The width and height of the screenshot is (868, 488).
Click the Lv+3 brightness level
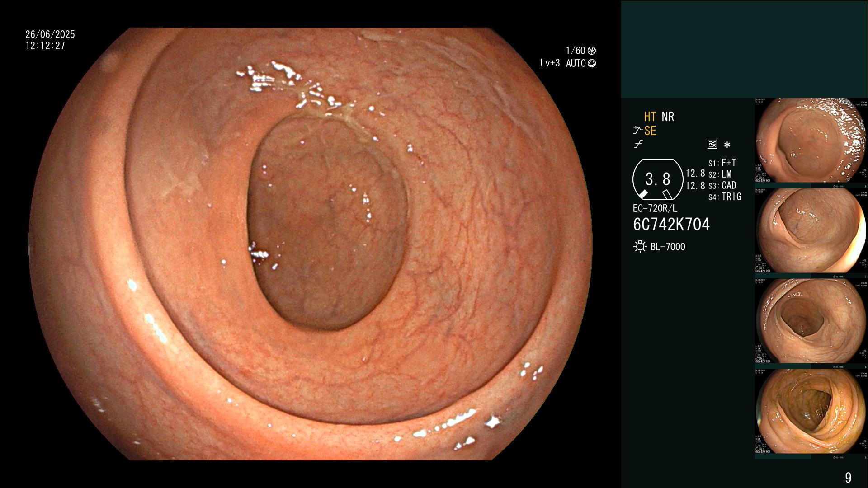coord(550,63)
